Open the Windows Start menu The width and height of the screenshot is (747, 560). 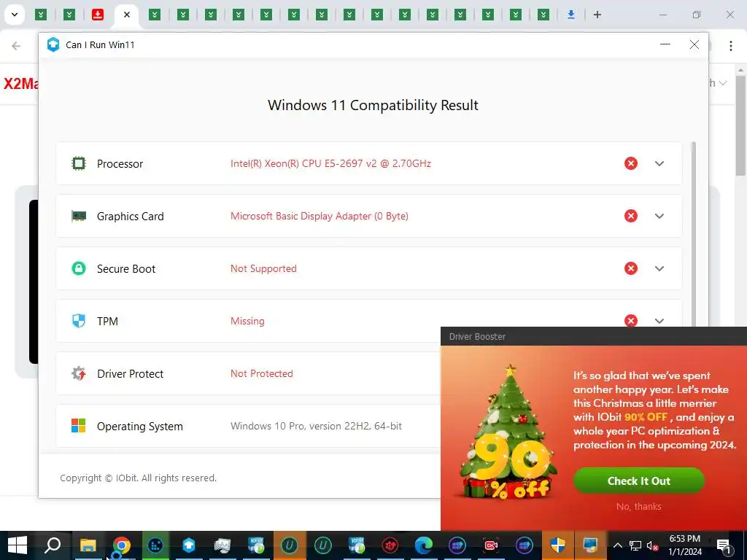(18, 545)
